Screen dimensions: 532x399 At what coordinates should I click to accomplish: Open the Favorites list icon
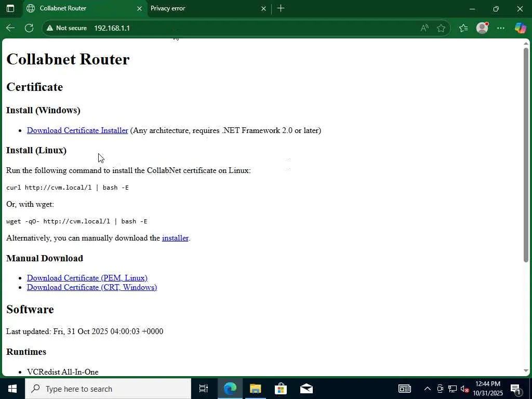click(x=463, y=28)
